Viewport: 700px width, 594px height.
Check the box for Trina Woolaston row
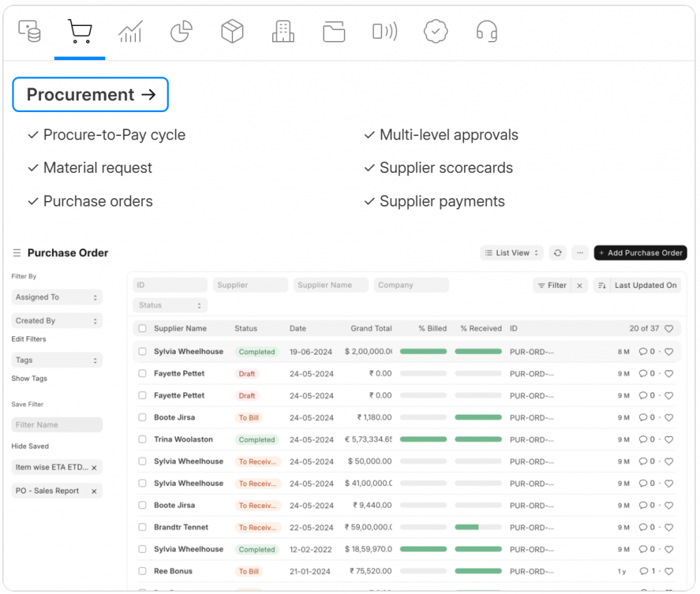coord(142,440)
